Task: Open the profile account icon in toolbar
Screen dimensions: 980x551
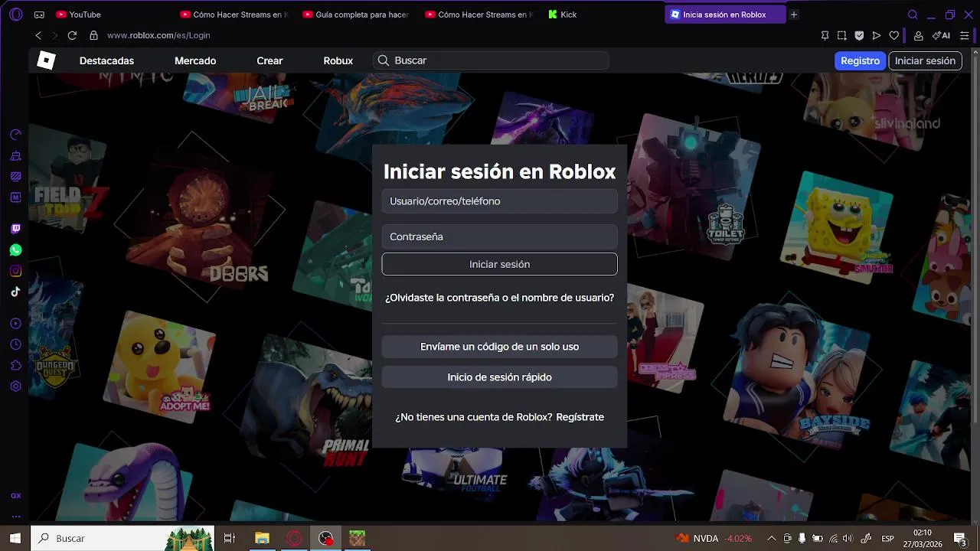Action: pyautogui.click(x=918, y=35)
